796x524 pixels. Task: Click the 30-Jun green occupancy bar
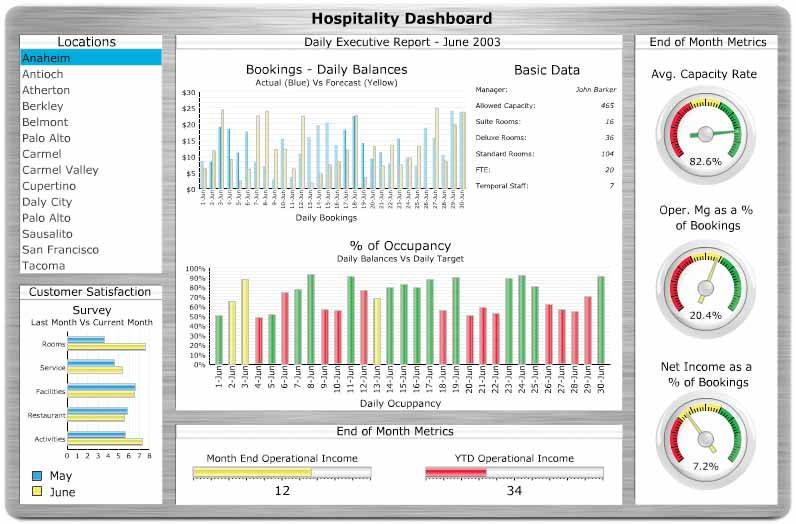[601, 320]
